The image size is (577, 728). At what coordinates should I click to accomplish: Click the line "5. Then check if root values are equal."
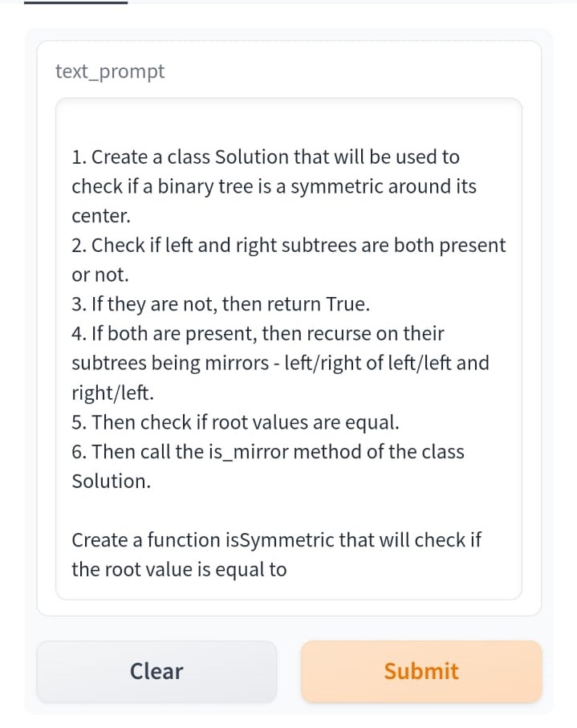[x=235, y=422]
